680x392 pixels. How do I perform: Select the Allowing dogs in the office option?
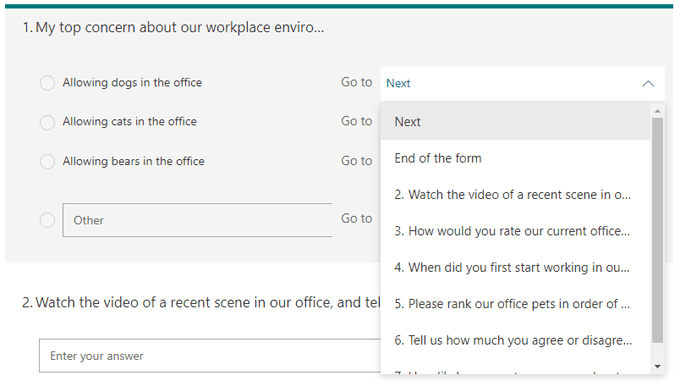click(47, 82)
